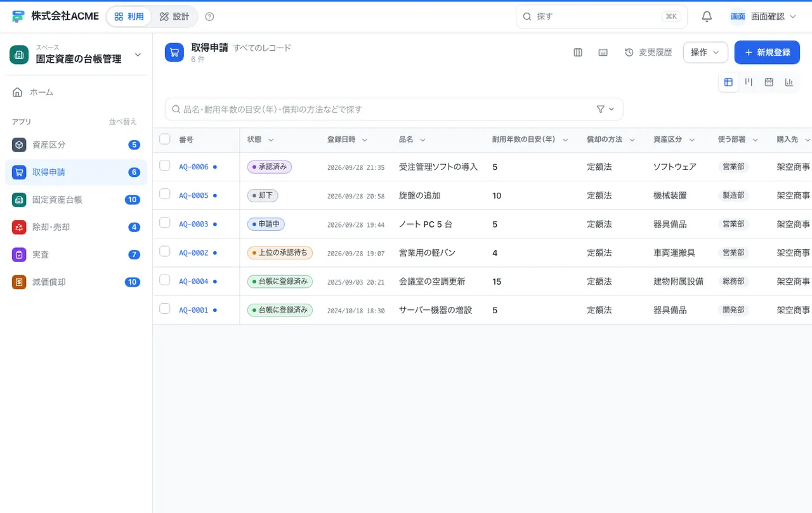The width and height of the screenshot is (812, 513).
Task: Check the checkbox for row AQ-0006
Action: pyautogui.click(x=165, y=166)
